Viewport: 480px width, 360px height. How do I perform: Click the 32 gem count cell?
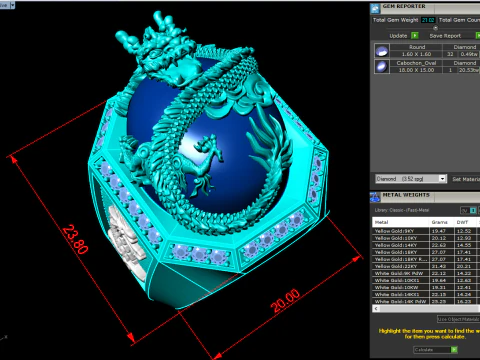450,54
